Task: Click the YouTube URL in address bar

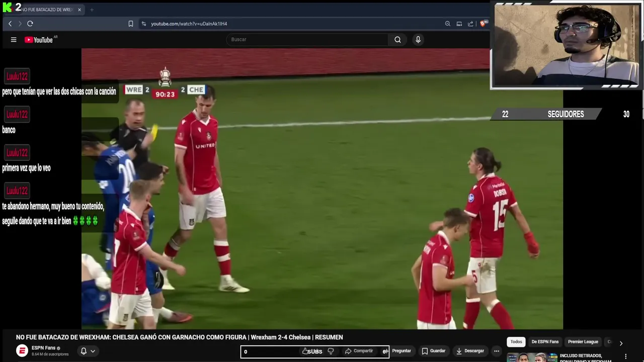Action: click(189, 24)
